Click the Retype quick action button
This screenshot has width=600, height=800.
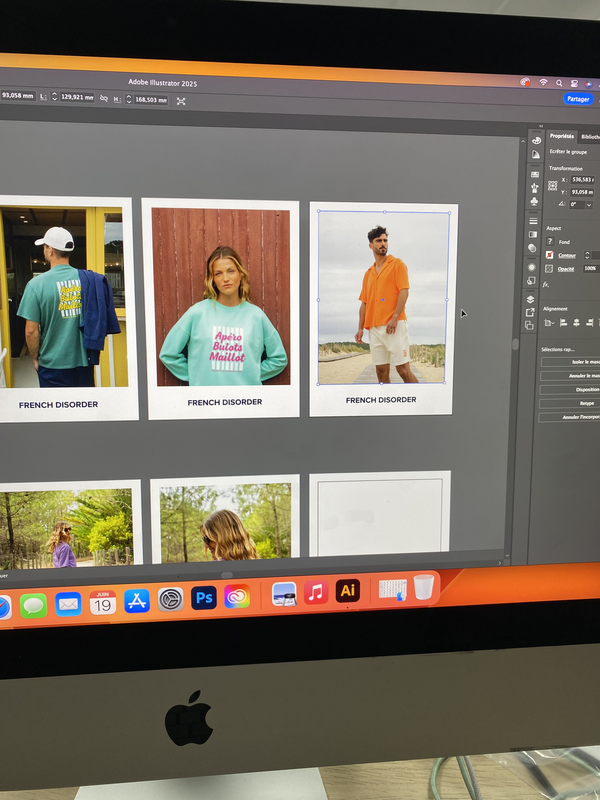(580, 403)
